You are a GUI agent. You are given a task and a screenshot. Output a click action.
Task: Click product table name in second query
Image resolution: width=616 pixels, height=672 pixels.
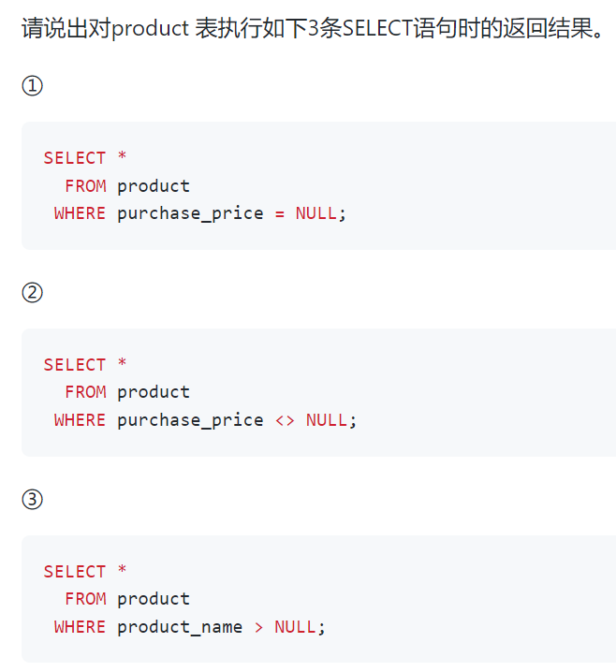coord(154,392)
